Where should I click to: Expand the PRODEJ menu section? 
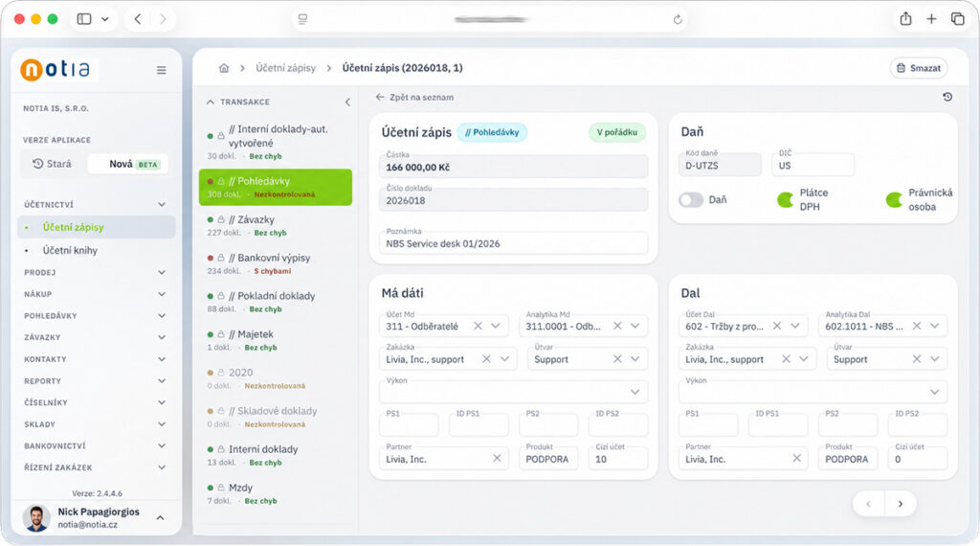96,273
